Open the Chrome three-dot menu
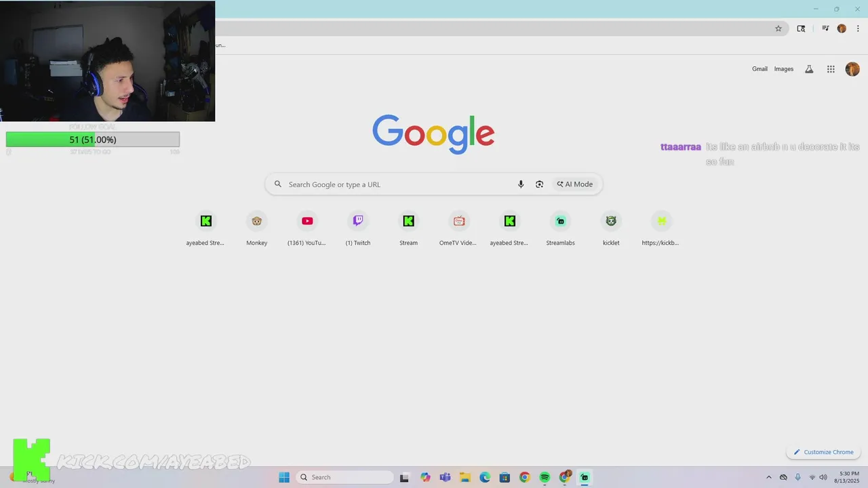 858,28
